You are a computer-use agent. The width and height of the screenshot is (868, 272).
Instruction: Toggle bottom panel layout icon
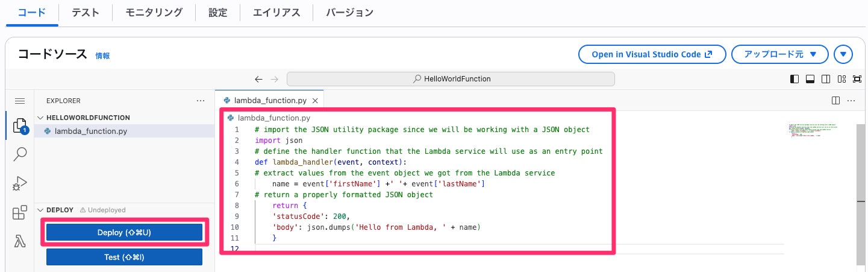(x=810, y=79)
